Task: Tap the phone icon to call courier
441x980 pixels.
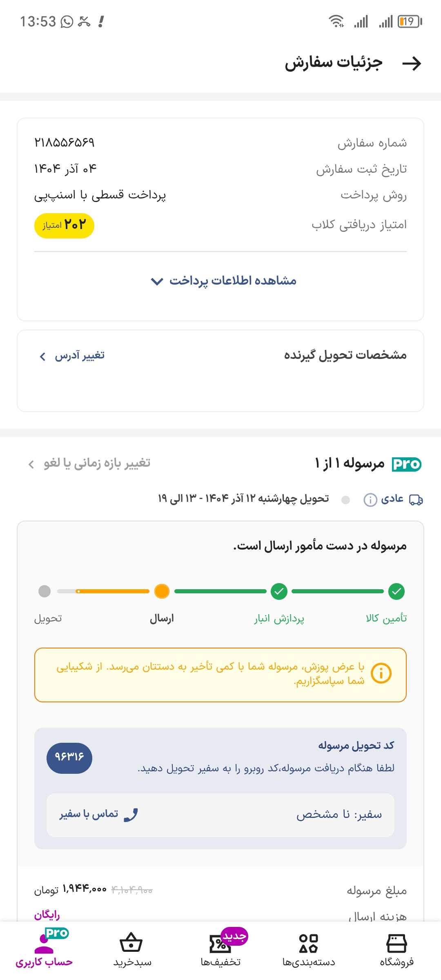Action: (131, 815)
